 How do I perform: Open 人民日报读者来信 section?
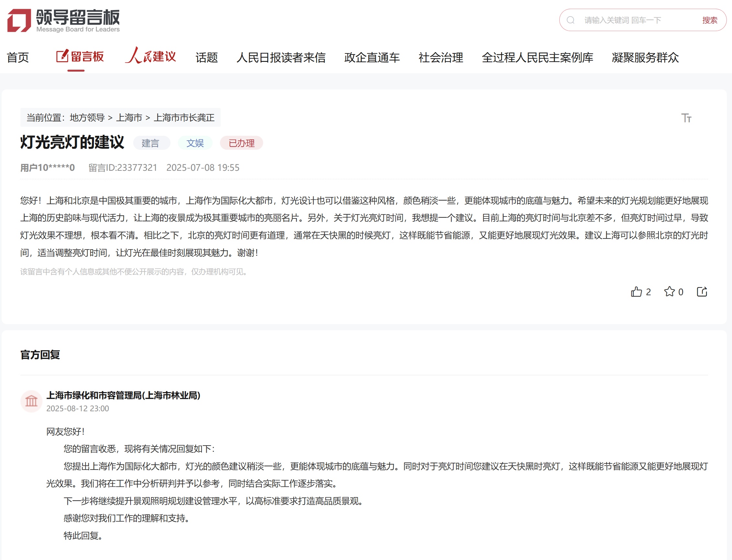(x=281, y=57)
